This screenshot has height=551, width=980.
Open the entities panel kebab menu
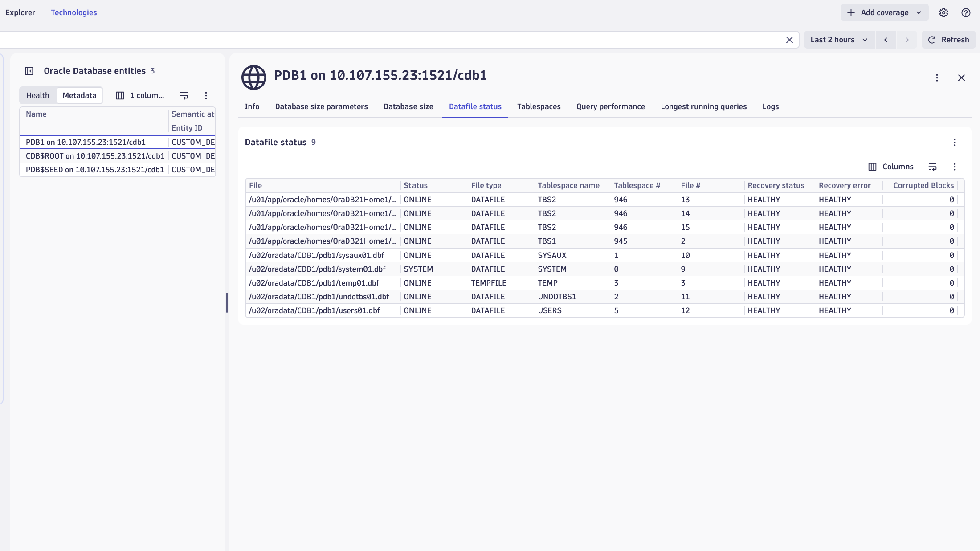(x=206, y=95)
